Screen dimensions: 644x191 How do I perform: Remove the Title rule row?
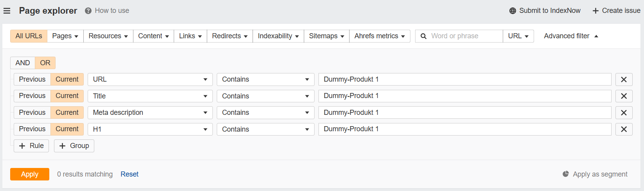point(624,96)
